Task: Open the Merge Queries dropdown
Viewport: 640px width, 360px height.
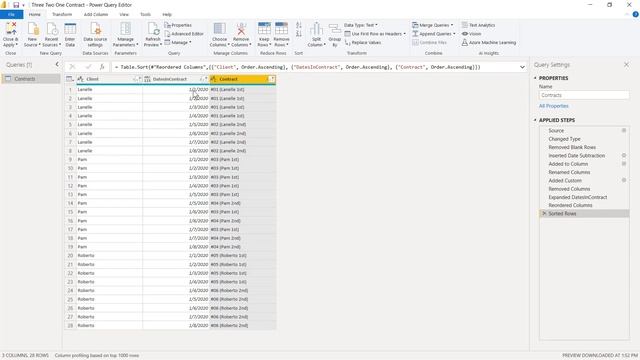Action: pos(433,25)
